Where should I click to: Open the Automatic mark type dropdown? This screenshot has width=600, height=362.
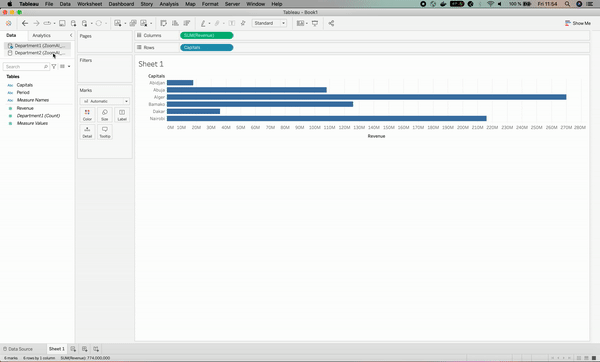104,101
